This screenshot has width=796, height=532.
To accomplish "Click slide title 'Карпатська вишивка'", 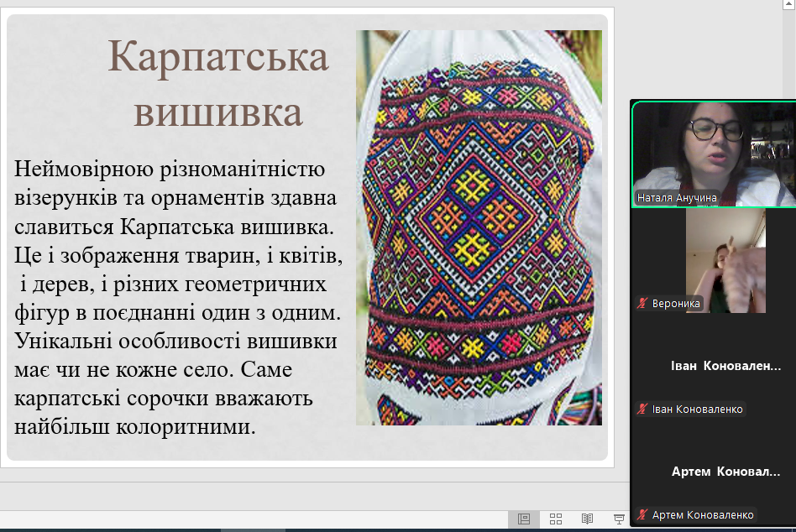I will tap(218, 83).
